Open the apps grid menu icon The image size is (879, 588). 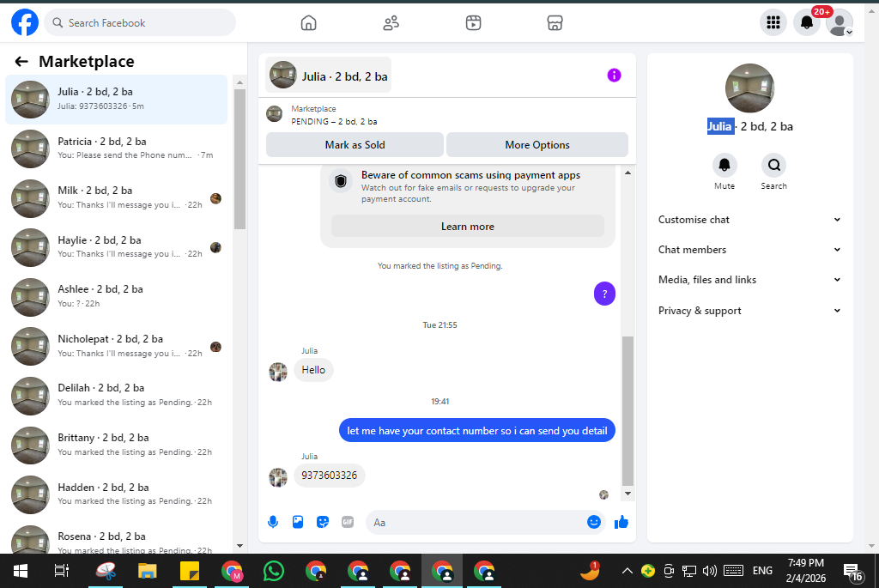(x=773, y=22)
